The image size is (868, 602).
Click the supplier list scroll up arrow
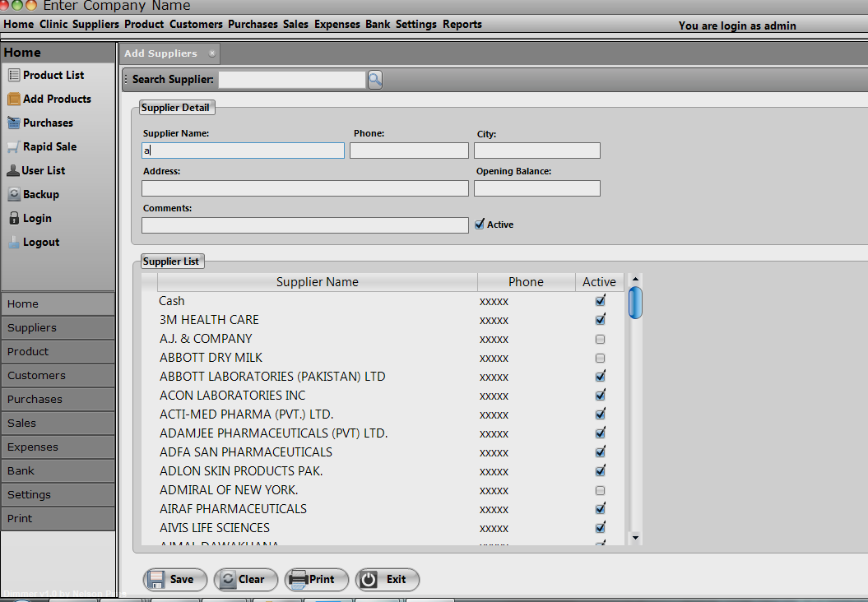point(635,279)
